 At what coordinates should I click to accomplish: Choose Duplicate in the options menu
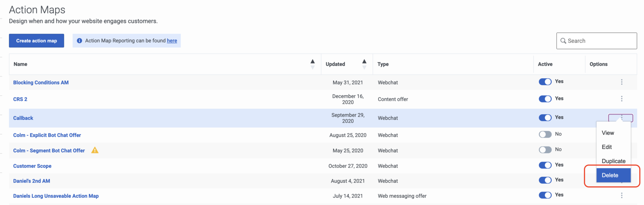click(x=613, y=161)
